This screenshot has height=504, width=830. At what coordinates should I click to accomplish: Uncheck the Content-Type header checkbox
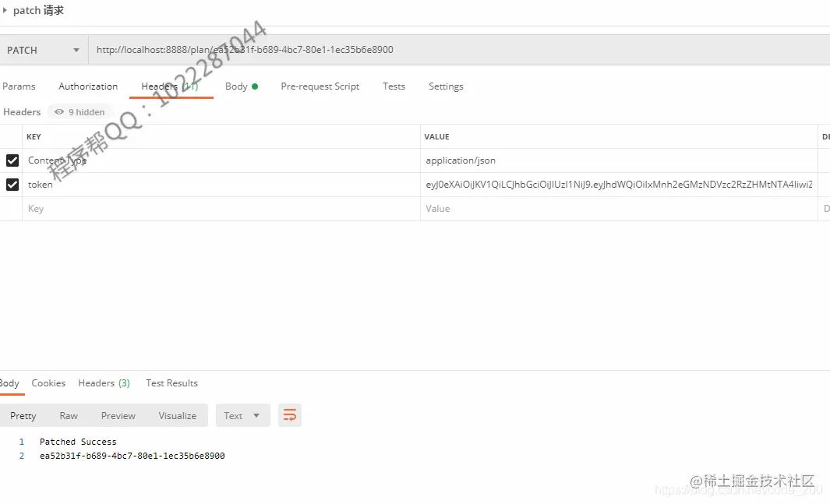point(12,160)
